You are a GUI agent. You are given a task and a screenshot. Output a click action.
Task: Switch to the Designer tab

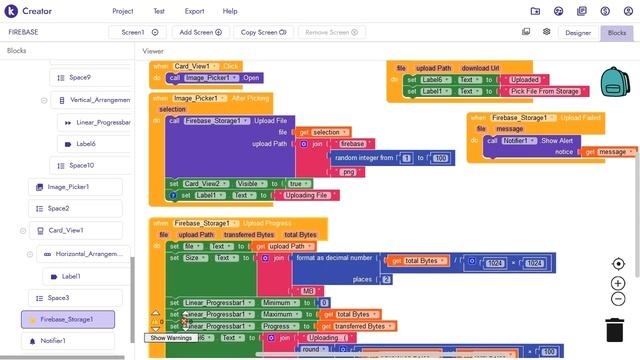pos(578,33)
